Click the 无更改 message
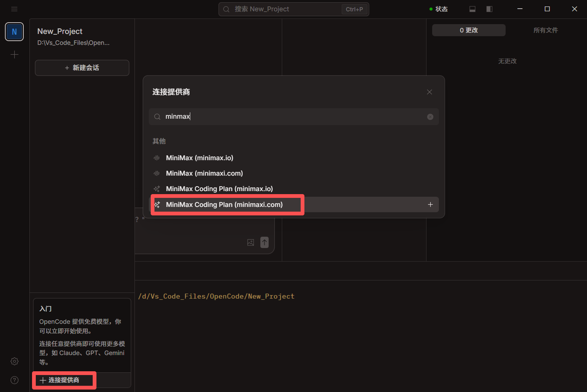 click(x=507, y=61)
